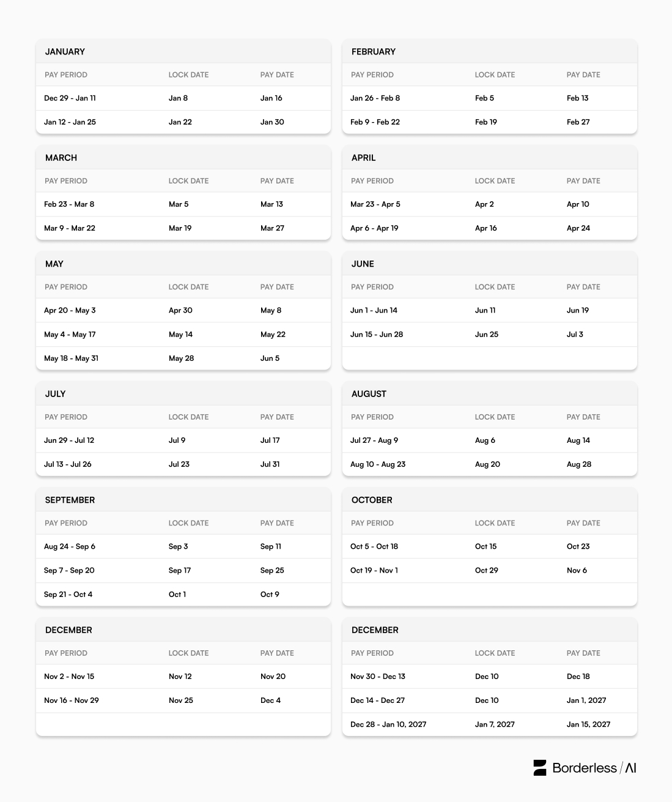Select the FEBRUARY card header

(x=490, y=51)
